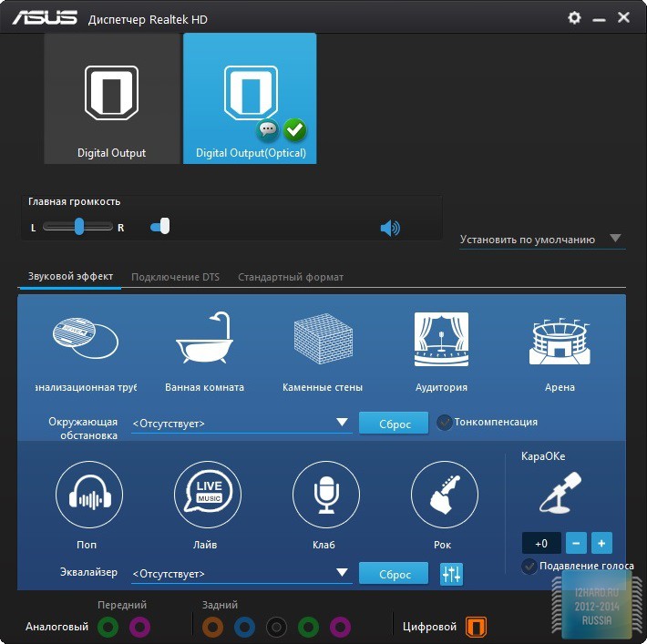This screenshot has height=644, width=647.
Task: Click the rear black analog jack
Action: (276, 627)
